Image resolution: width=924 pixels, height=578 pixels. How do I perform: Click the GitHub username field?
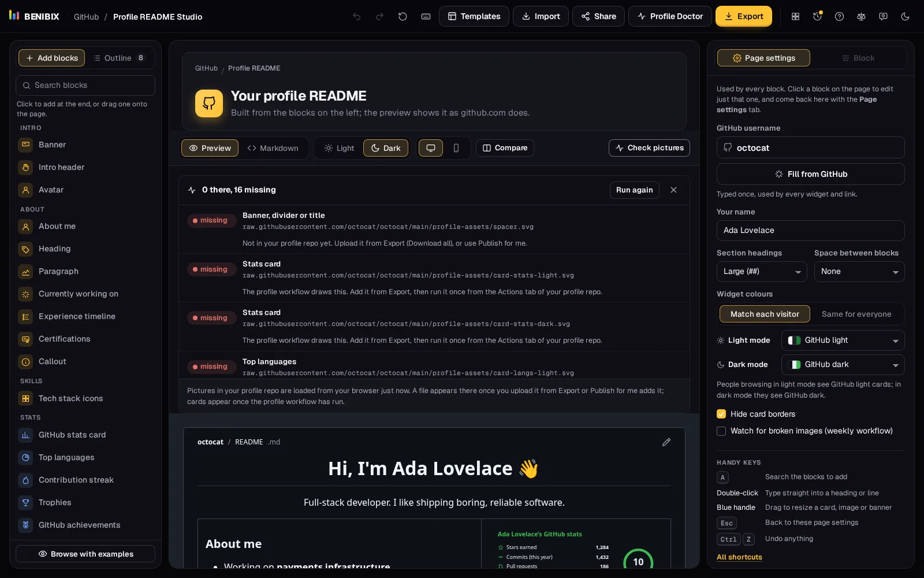[811, 147]
